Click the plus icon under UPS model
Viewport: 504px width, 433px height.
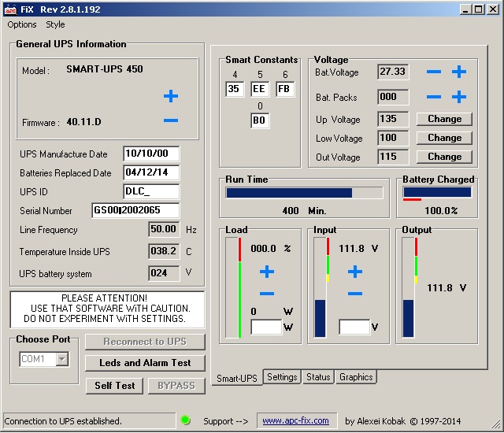pos(171,97)
